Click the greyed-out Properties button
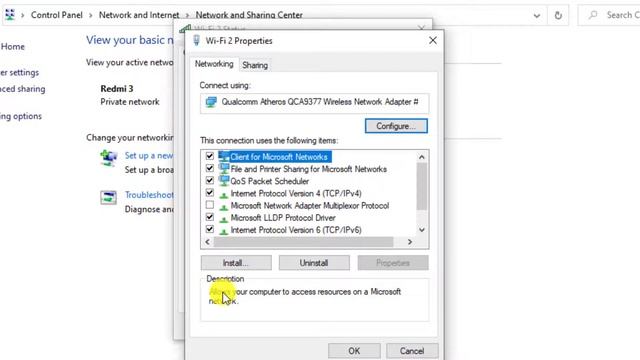 point(393,263)
